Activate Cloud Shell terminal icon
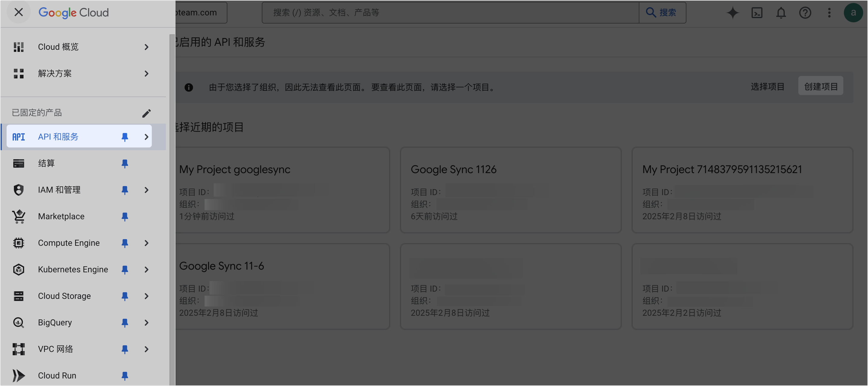The width and height of the screenshot is (868, 386). tap(757, 12)
